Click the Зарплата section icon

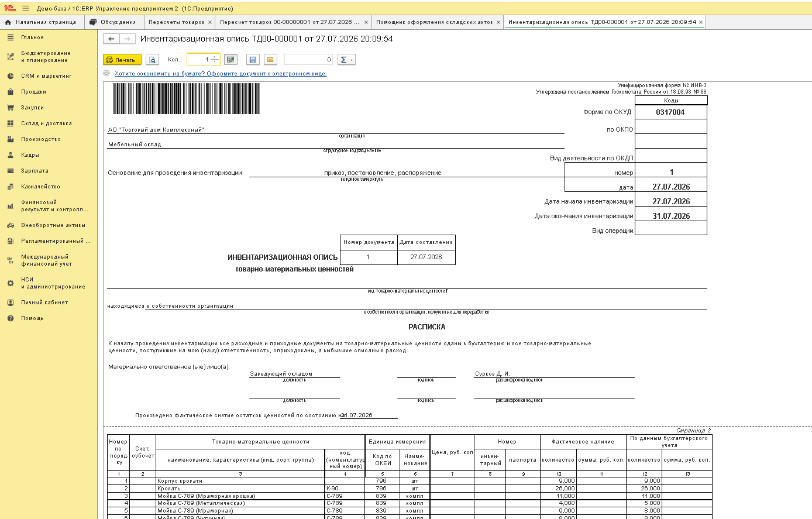tap(10, 171)
